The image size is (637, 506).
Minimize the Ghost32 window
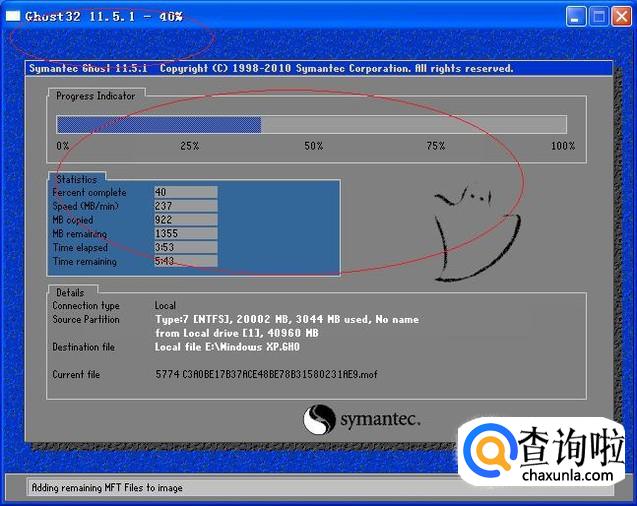coord(575,17)
